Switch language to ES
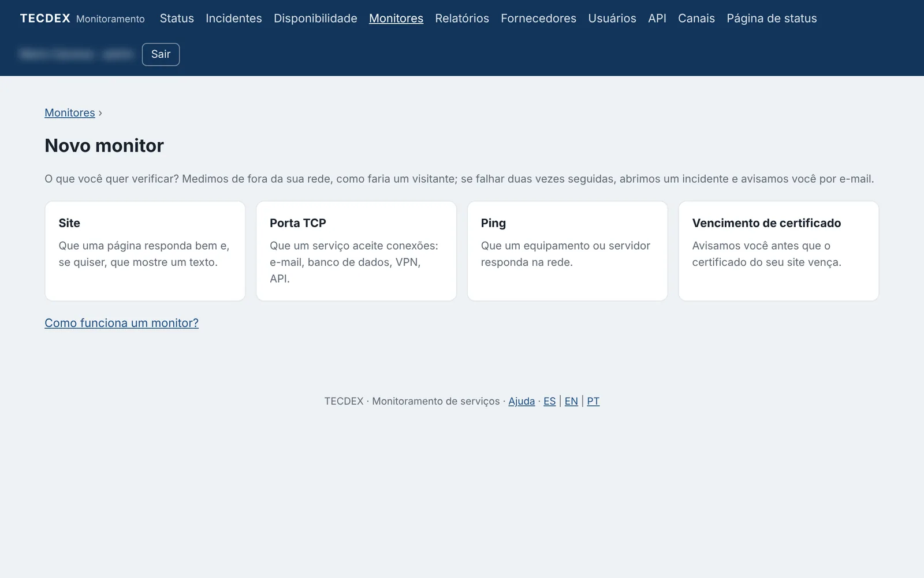This screenshot has width=924, height=578. click(550, 401)
